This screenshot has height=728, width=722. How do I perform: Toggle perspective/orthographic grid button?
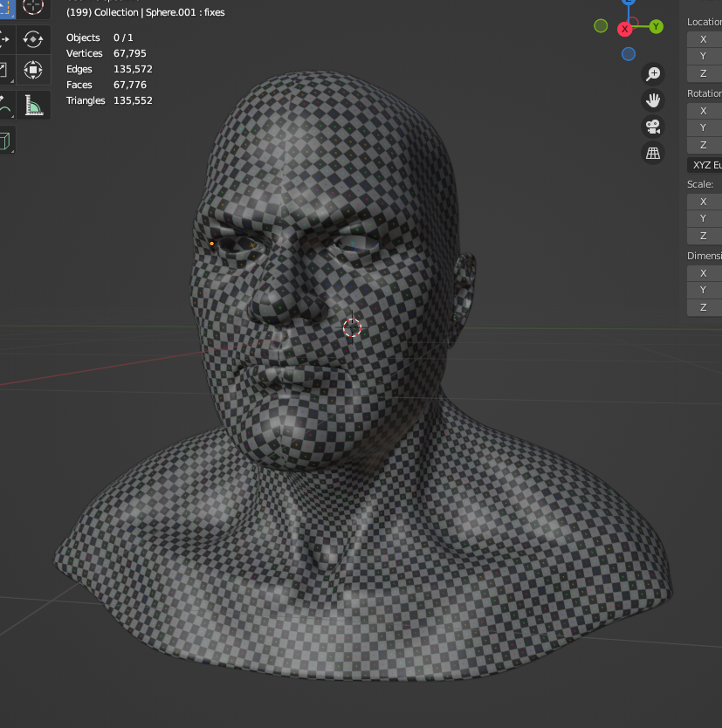pos(652,154)
